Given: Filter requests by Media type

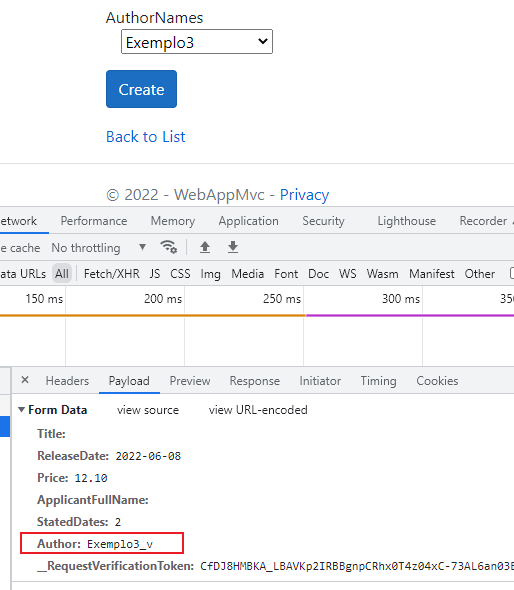Looking at the screenshot, I should 248,274.
